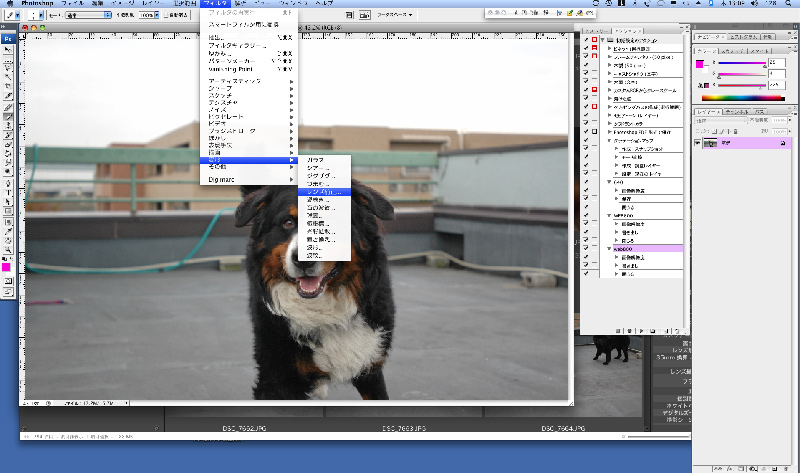The image size is (800, 473).
Task: Select the Move tool in the toolbox
Action: [x=8, y=50]
